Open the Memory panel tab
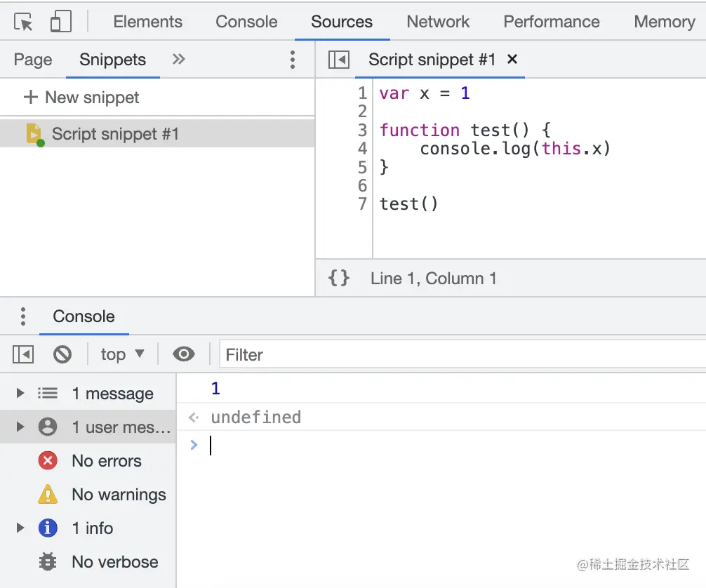The height and width of the screenshot is (588, 706). pyautogui.click(x=665, y=22)
